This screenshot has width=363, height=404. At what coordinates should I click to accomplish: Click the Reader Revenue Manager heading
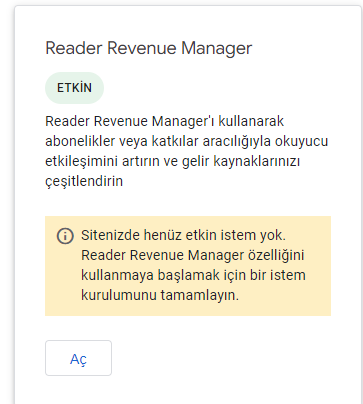[149, 48]
